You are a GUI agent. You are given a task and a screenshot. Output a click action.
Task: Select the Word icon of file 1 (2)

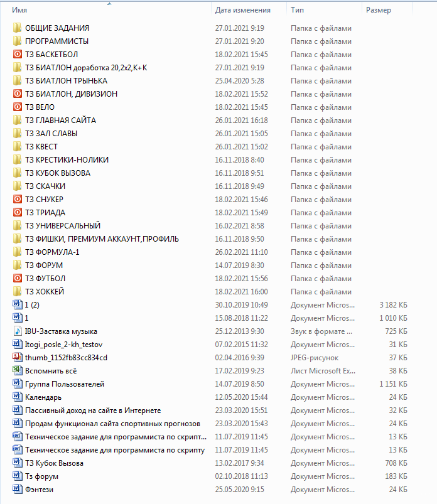pyautogui.click(x=18, y=304)
